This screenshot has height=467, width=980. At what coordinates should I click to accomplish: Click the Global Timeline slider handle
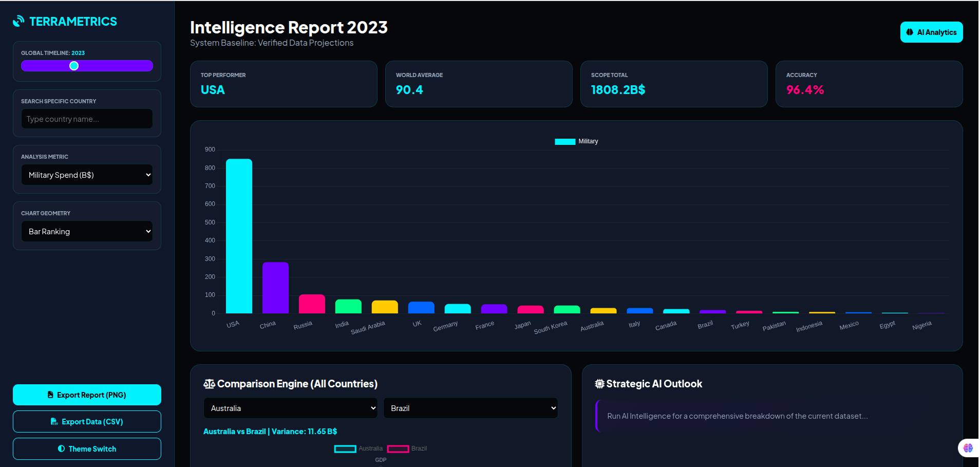click(x=74, y=66)
